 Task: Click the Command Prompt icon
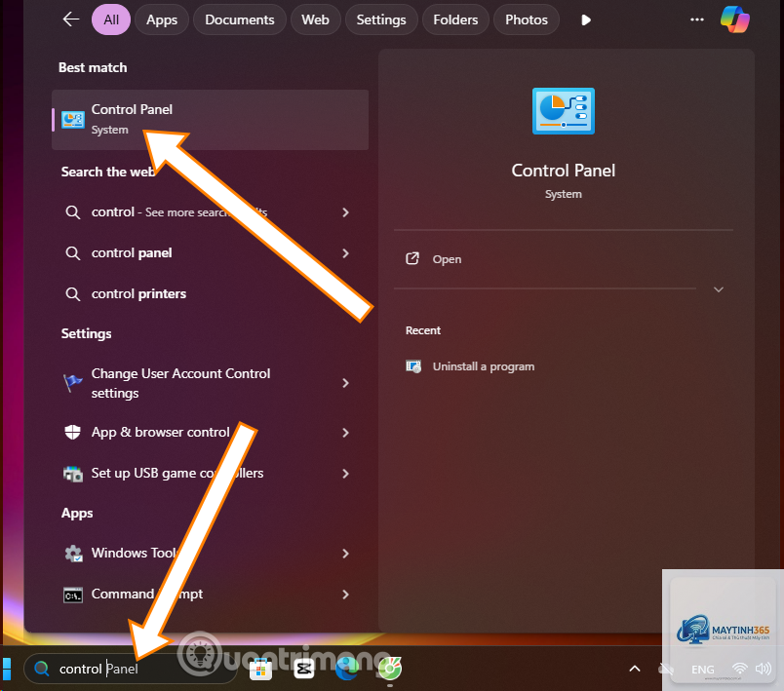click(x=73, y=595)
